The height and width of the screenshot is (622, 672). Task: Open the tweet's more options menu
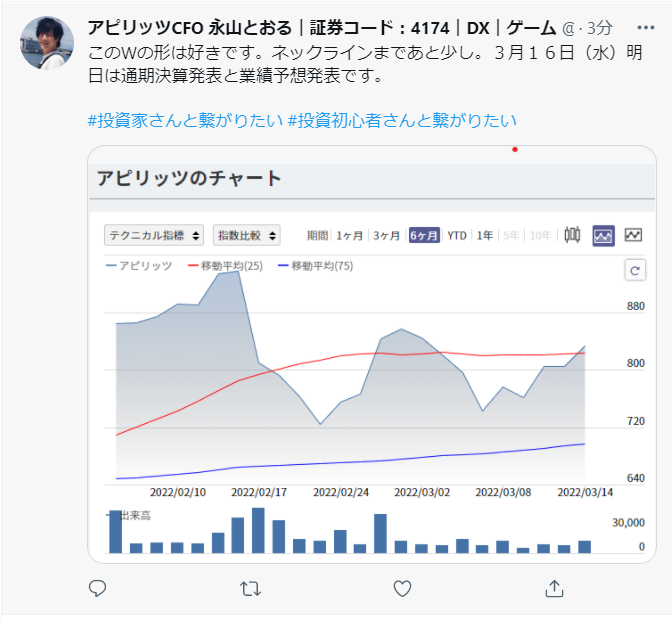(645, 28)
